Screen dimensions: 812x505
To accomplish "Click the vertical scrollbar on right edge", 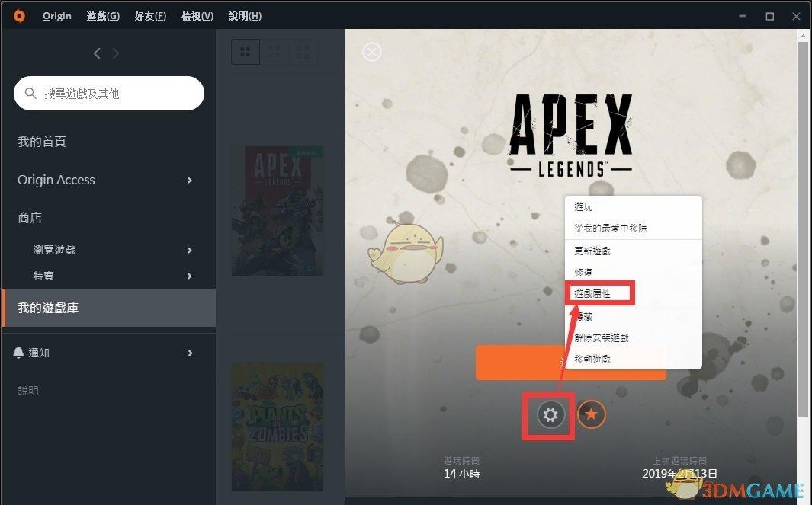I will tap(804, 228).
